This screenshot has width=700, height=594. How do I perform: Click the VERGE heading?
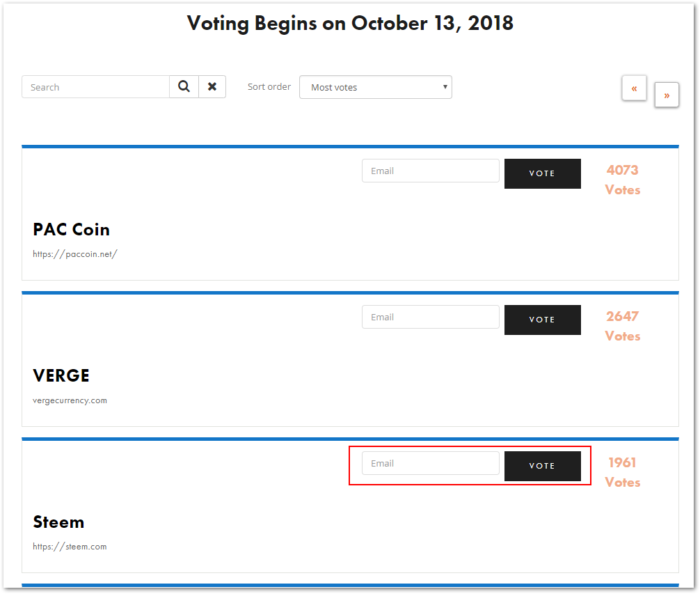(61, 376)
